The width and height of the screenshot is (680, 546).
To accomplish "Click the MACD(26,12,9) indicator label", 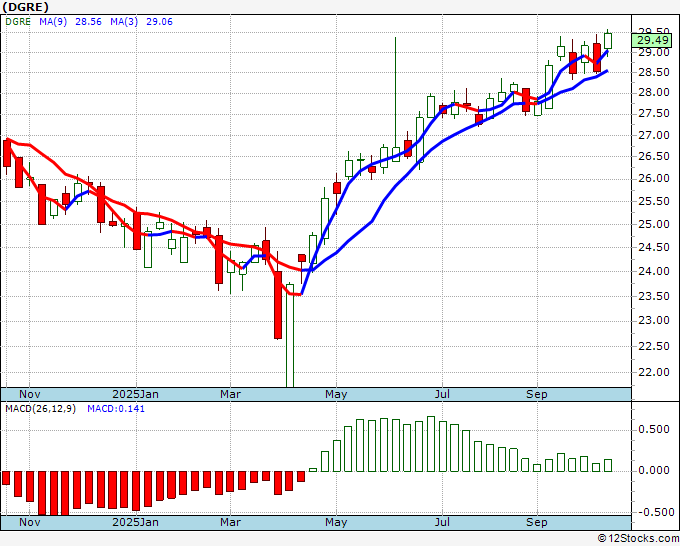I will 40,409.
